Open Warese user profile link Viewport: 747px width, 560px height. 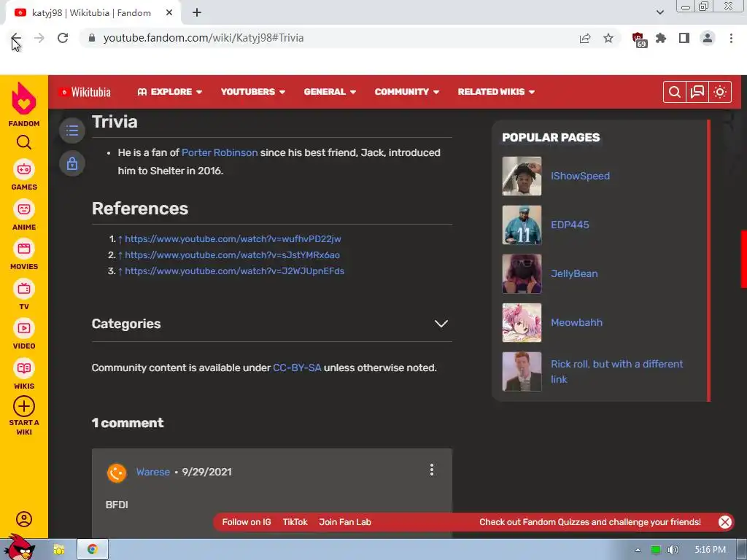(x=153, y=472)
